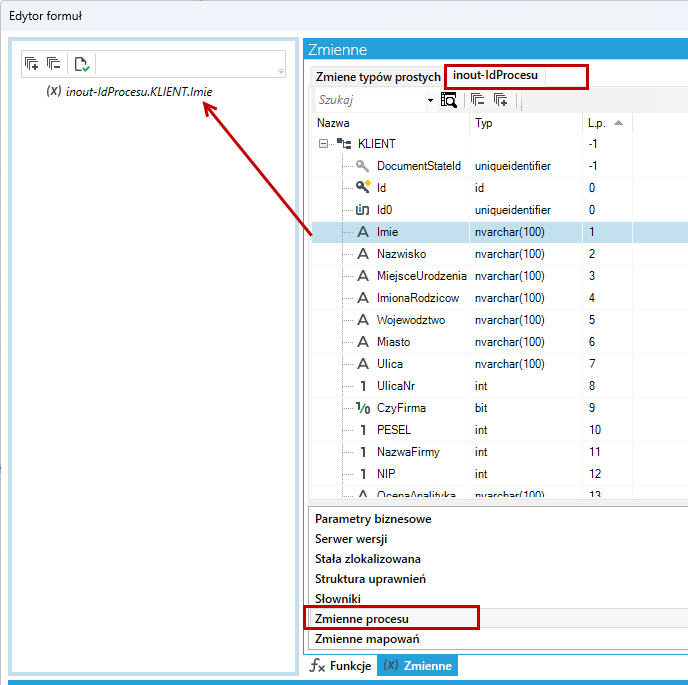
Task: Select the MiejsceUrodzenia field row
Action: pos(500,276)
